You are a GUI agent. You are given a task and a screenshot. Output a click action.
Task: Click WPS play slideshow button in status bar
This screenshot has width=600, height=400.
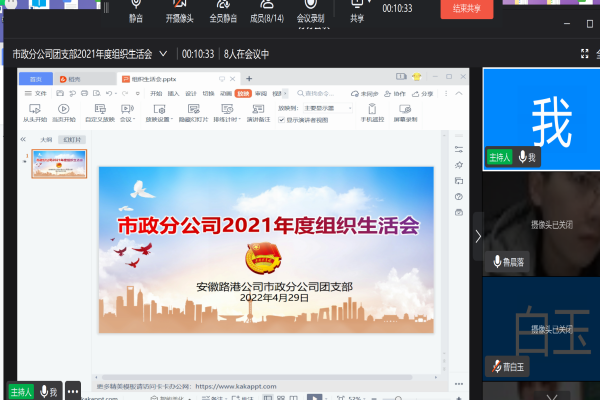pos(314,398)
